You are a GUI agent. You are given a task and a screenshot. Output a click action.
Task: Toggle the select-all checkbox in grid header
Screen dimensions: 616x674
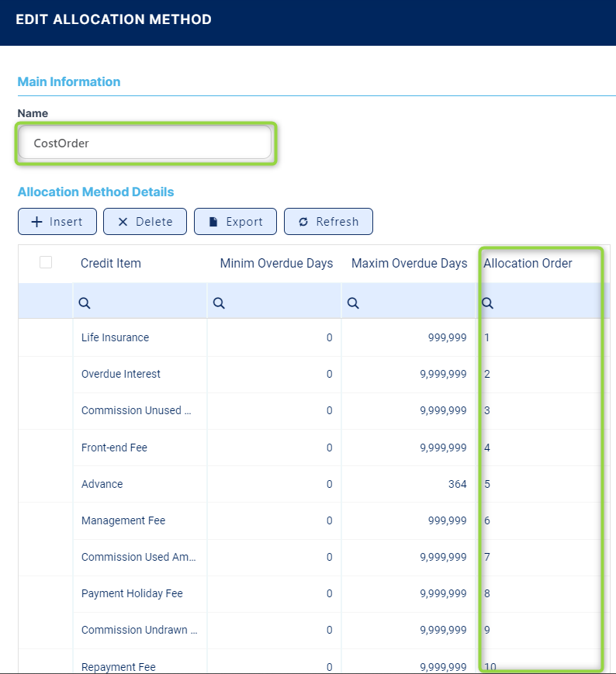point(46,263)
